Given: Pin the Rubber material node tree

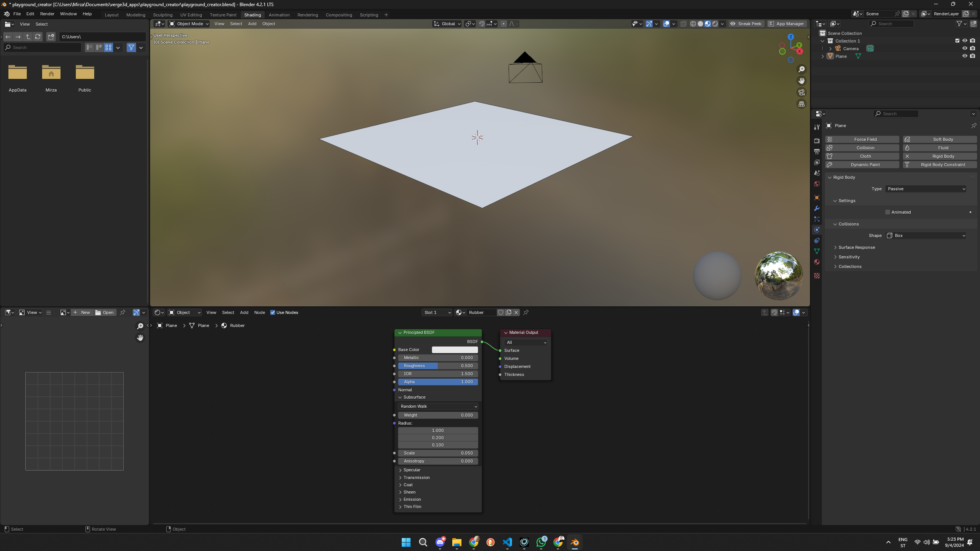Looking at the screenshot, I should (526, 312).
